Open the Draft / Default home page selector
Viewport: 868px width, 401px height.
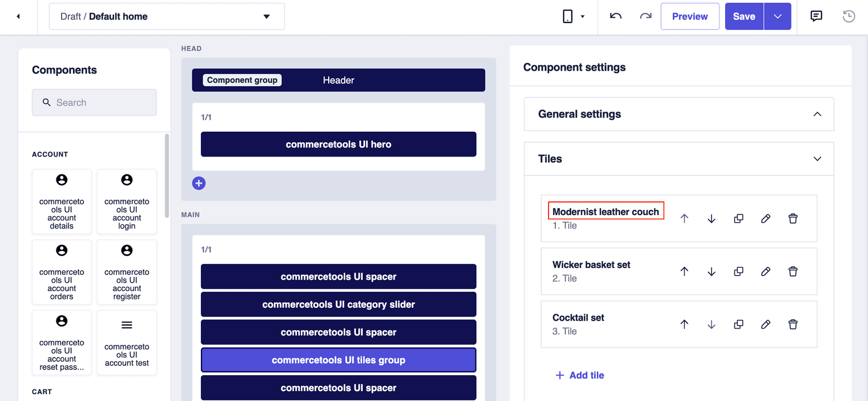pos(166,16)
